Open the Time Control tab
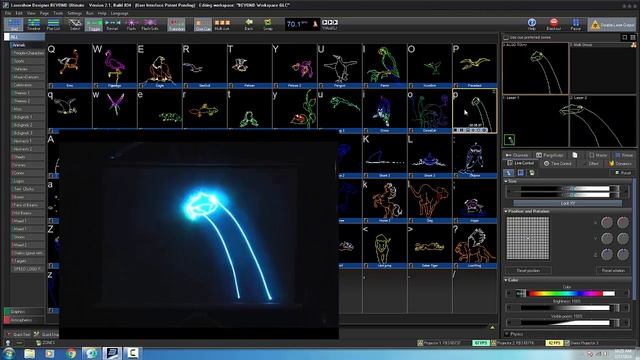The height and width of the screenshot is (360, 640). [558, 163]
